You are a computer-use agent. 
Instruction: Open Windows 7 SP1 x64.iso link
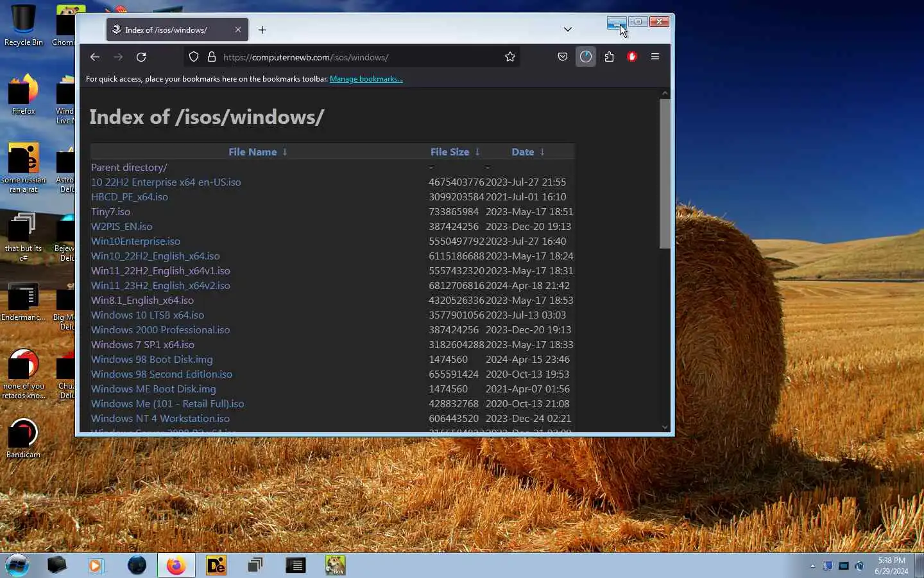142,344
